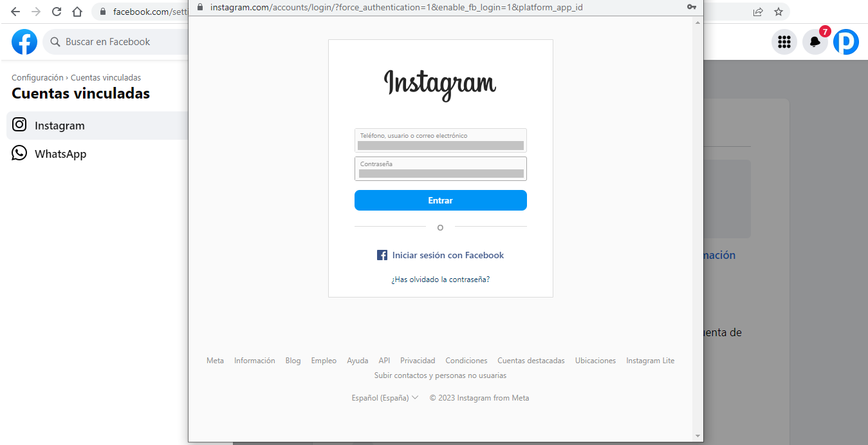Open the Condiciones footer link
The image size is (868, 445).
coord(466,361)
